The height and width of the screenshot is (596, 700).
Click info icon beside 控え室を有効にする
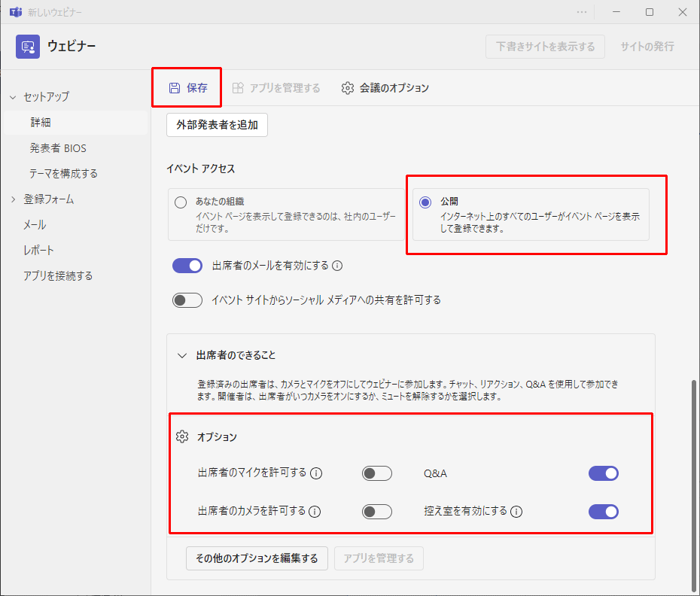pyautogui.click(x=516, y=512)
